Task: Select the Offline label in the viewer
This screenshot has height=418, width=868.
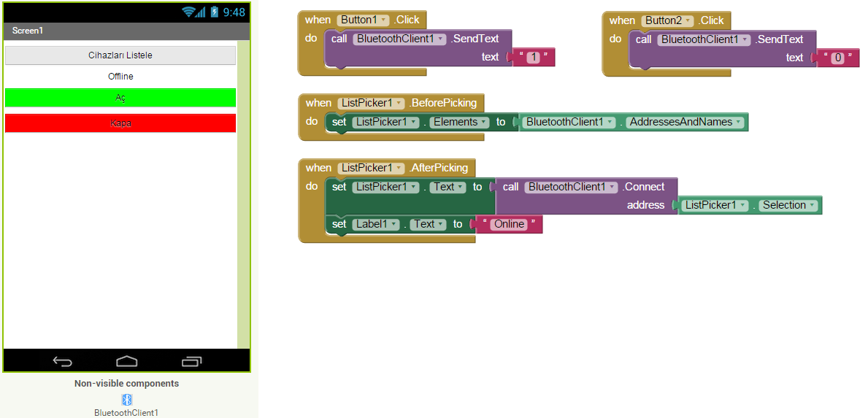Action: pyautogui.click(x=120, y=77)
